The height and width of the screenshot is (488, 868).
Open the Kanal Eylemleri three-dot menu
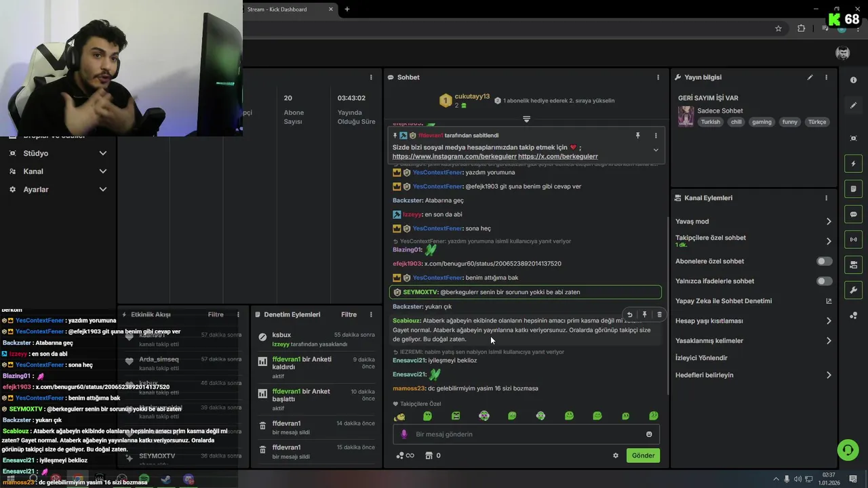tap(826, 198)
